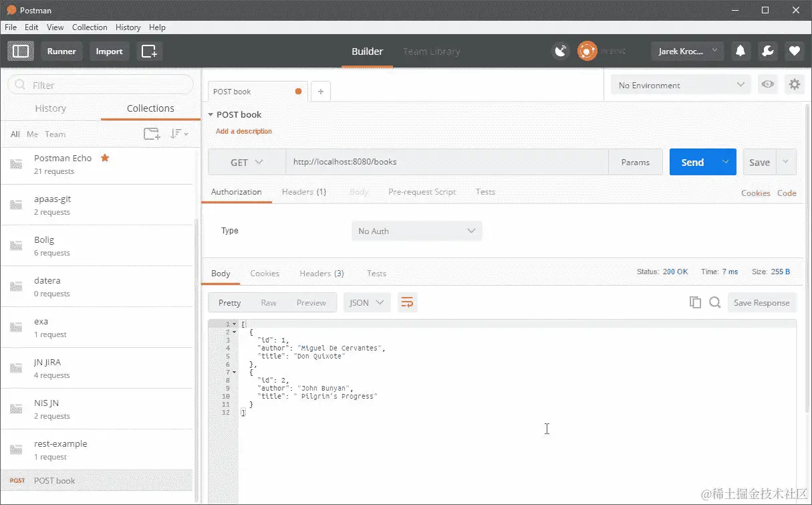
Task: Toggle the sidebar panel icon
Action: click(21, 52)
